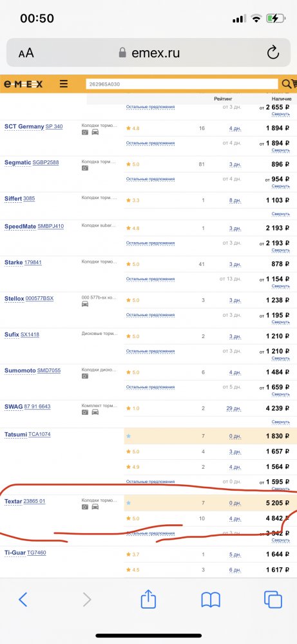
Task: Open the Safari tabs overview icon
Action: 273,600
